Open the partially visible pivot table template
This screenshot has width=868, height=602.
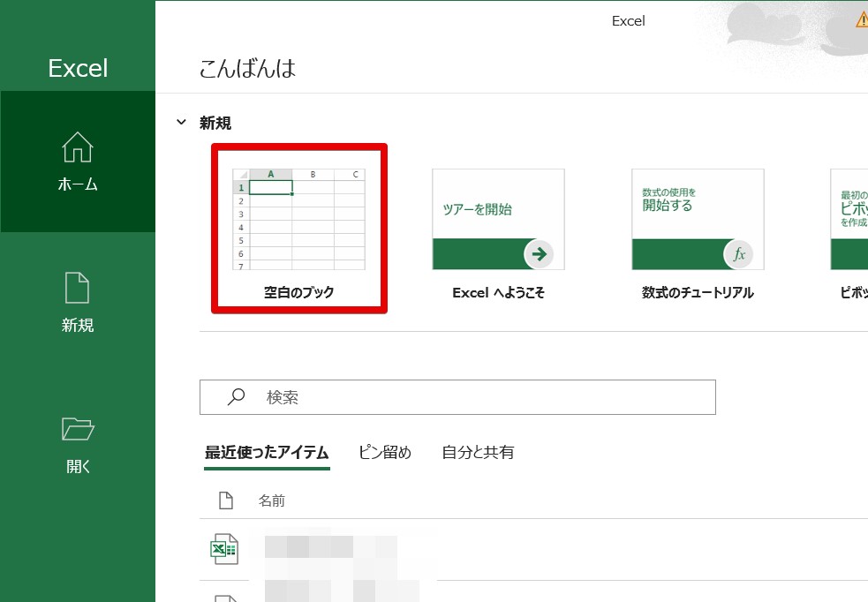pyautogui.click(x=849, y=234)
